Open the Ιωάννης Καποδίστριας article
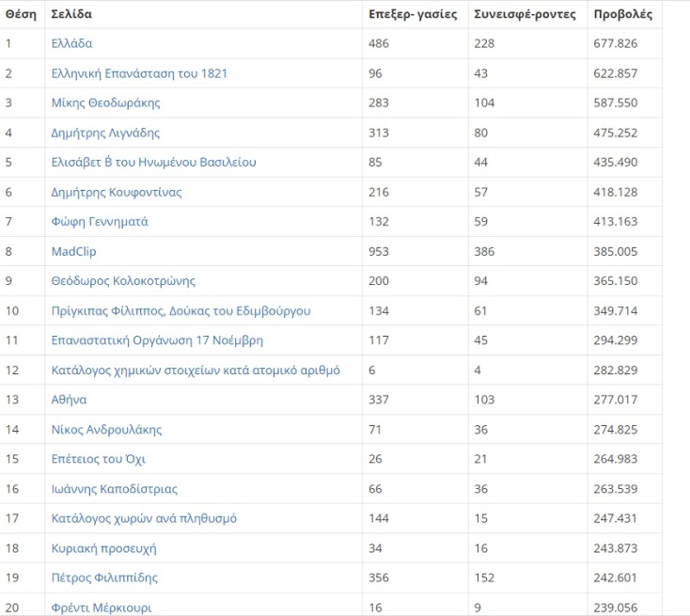Screen dimensions: 690x616 [x=114, y=489]
